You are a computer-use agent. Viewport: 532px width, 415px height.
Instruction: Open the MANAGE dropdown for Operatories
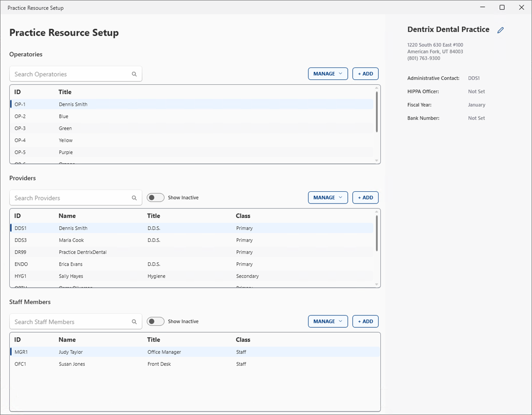(x=328, y=73)
